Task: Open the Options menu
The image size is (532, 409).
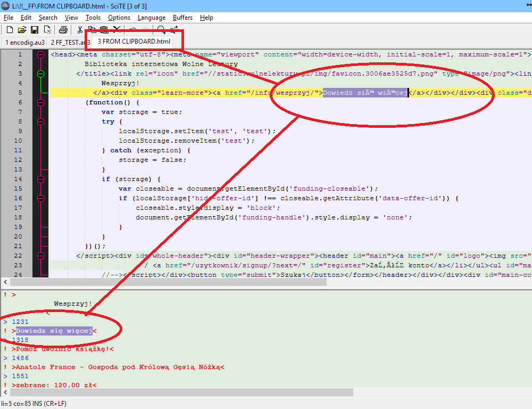Action: click(119, 18)
